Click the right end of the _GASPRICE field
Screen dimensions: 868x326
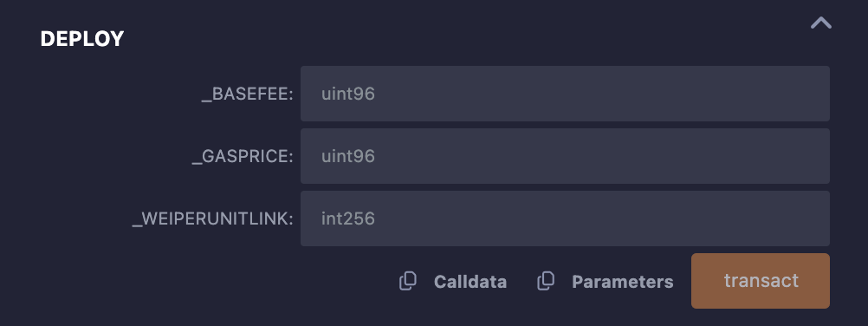click(813, 156)
